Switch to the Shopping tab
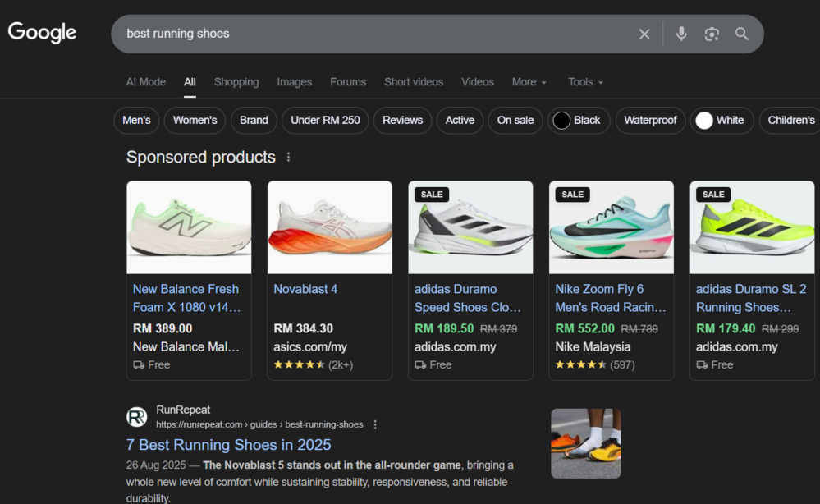Viewport: 820px width, 504px height. (236, 82)
